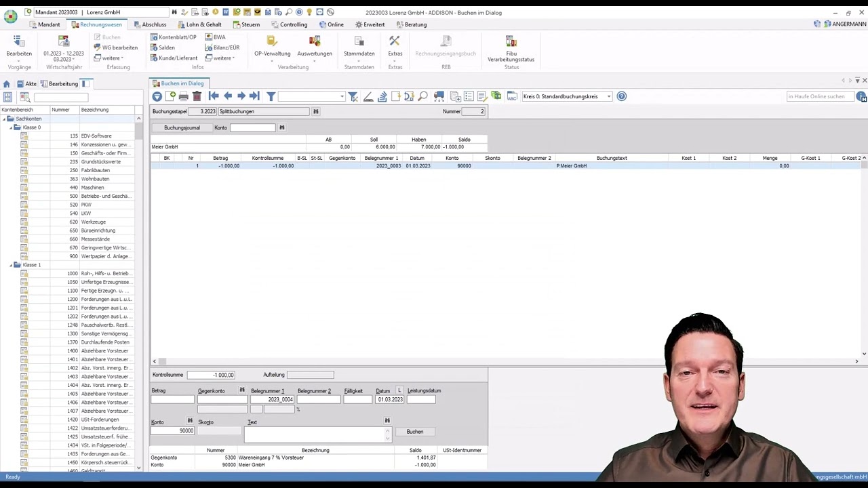Collapse the Klasse 1 tree node
Image resolution: width=868 pixels, height=488 pixels.
(x=12, y=265)
